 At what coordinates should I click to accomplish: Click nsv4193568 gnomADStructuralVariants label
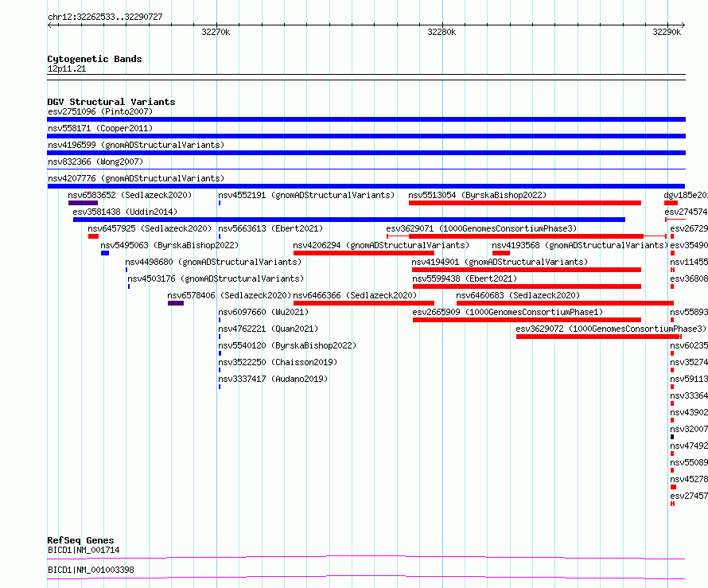coord(580,245)
